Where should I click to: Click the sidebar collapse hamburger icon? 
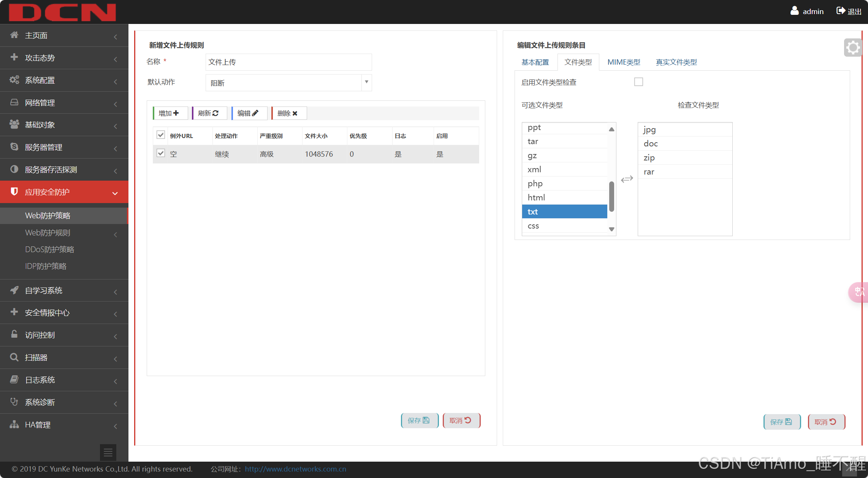(108, 452)
